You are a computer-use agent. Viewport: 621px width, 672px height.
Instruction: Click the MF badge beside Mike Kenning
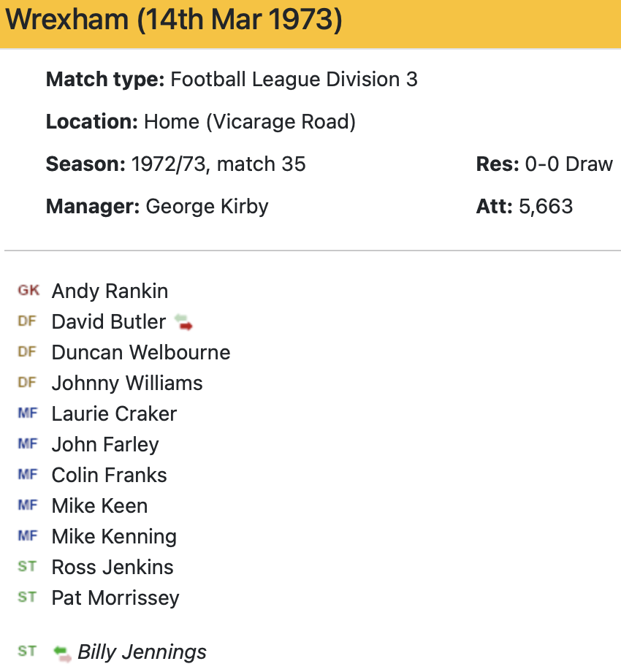[x=27, y=536]
